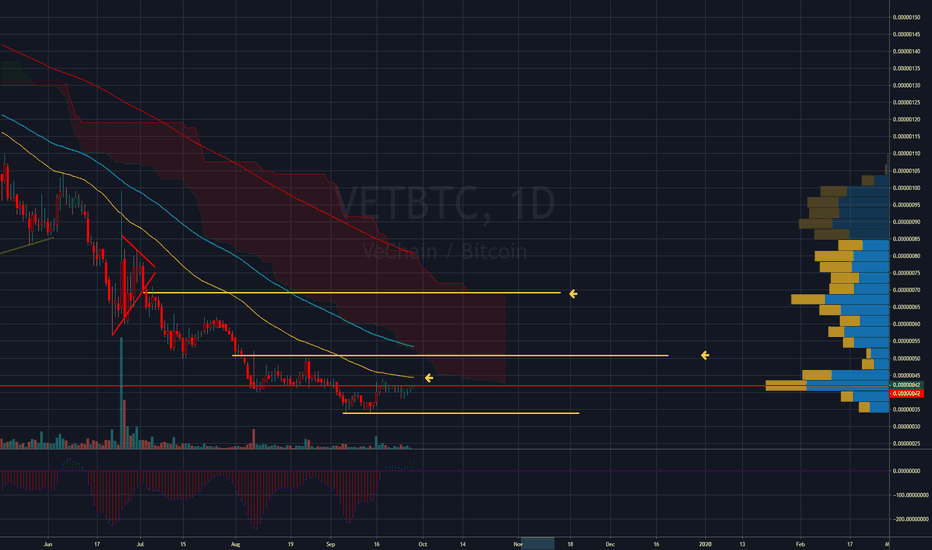Click the Sep label on time axis

tap(331, 544)
